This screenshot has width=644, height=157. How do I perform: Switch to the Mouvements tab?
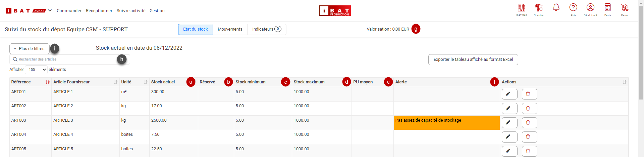[230, 29]
